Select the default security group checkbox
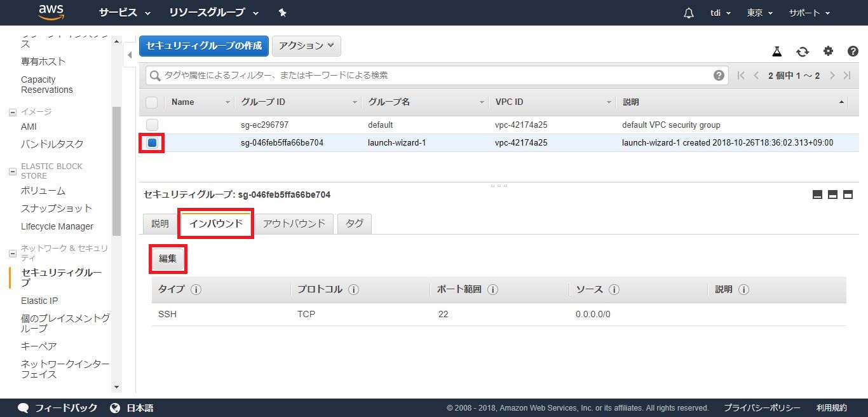The height and width of the screenshot is (417, 868). 153,125
